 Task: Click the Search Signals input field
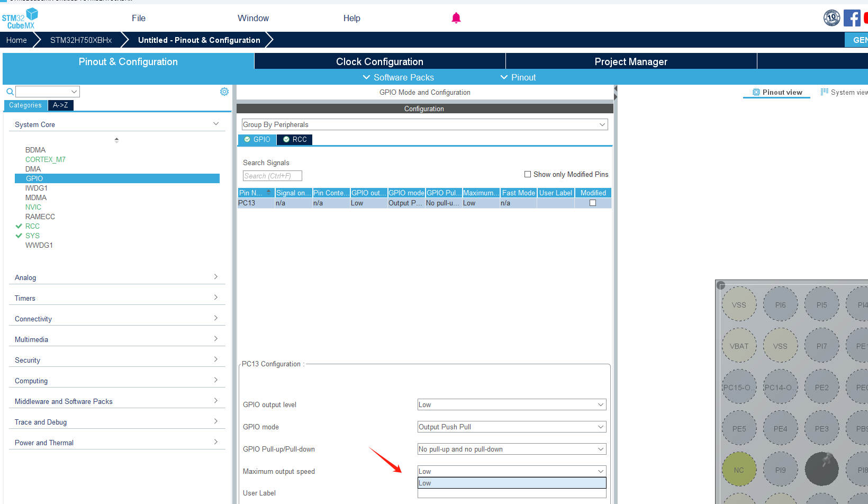(x=273, y=176)
